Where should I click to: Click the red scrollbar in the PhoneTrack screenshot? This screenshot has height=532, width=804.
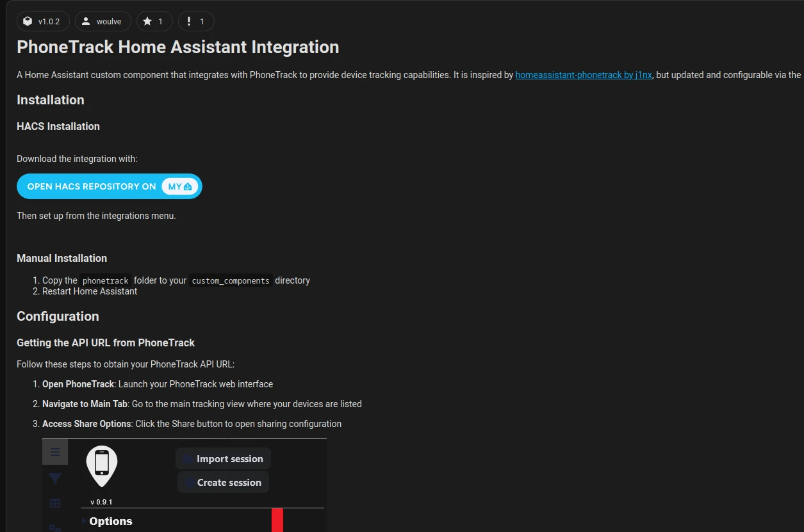click(x=277, y=520)
